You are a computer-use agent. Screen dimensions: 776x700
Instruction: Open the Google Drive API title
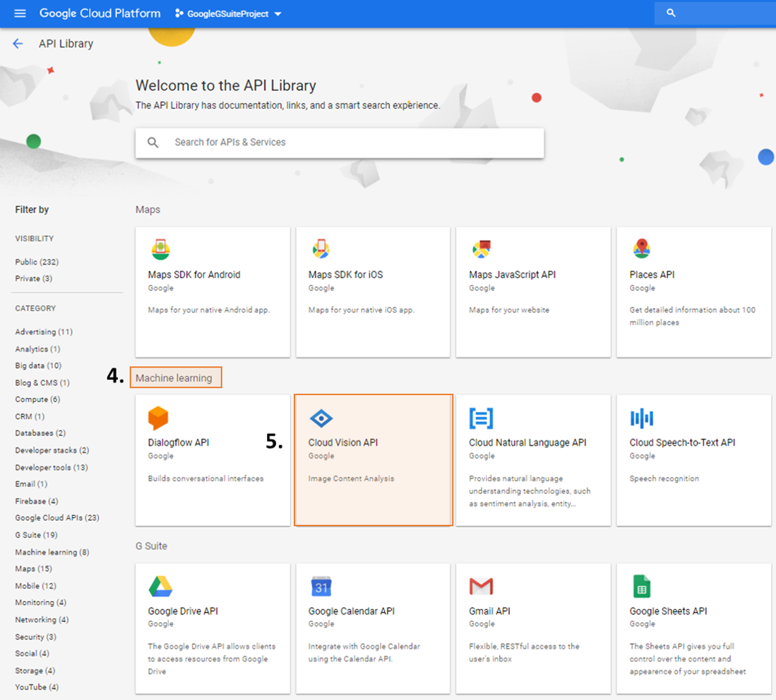(x=183, y=611)
